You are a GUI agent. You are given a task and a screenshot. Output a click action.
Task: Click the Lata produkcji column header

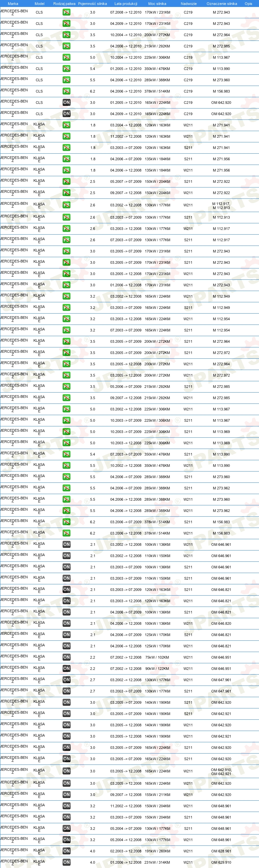pyautogui.click(x=126, y=4)
